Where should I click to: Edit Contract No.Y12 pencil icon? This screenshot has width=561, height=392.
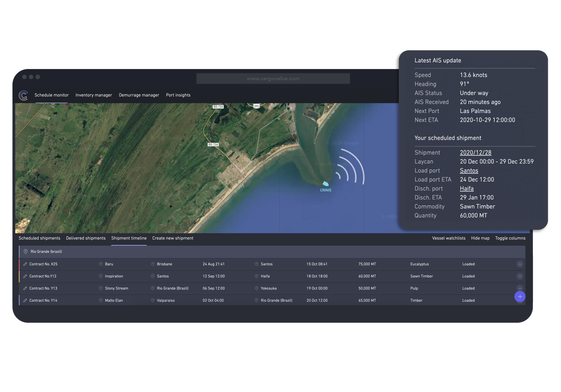pyautogui.click(x=25, y=276)
